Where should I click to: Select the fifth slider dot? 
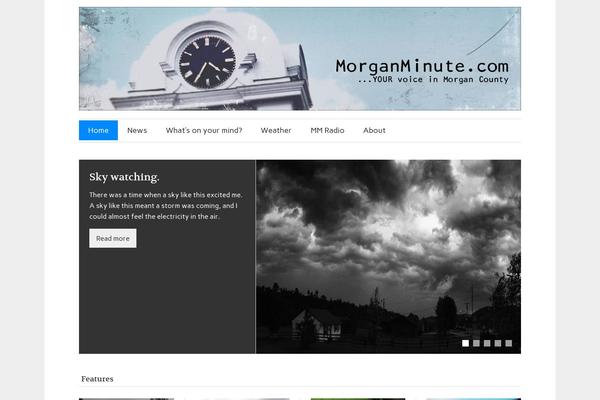(x=508, y=343)
